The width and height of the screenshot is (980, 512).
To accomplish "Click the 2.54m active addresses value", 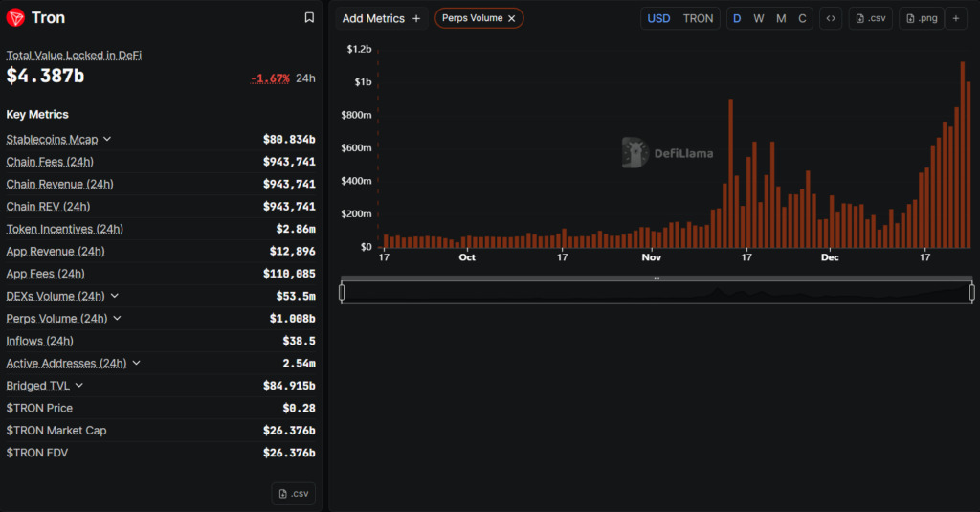I will click(x=299, y=364).
